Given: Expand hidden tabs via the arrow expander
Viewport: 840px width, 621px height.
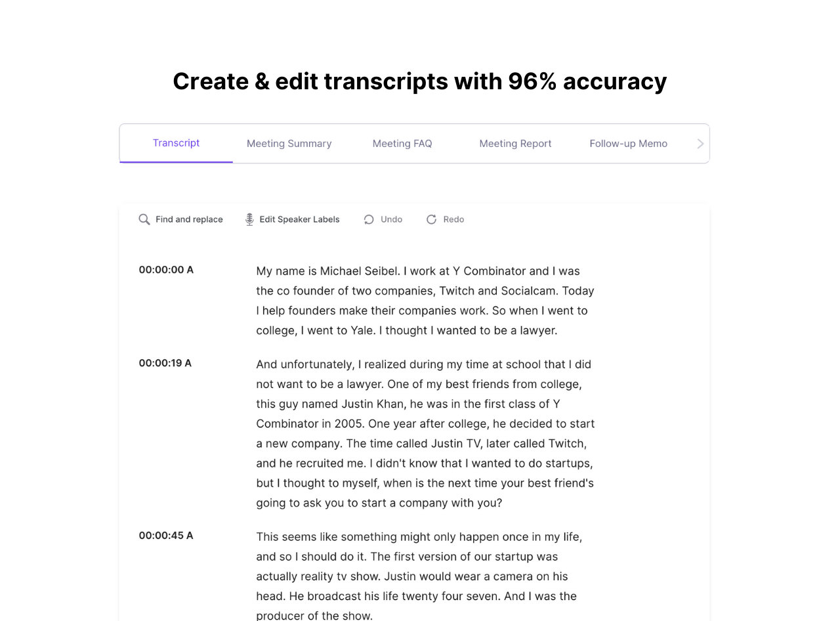Looking at the screenshot, I should click(x=700, y=143).
